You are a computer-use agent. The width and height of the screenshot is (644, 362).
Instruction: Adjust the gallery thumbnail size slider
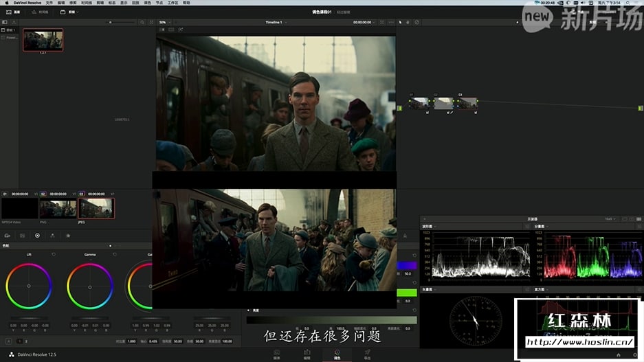tap(121, 22)
